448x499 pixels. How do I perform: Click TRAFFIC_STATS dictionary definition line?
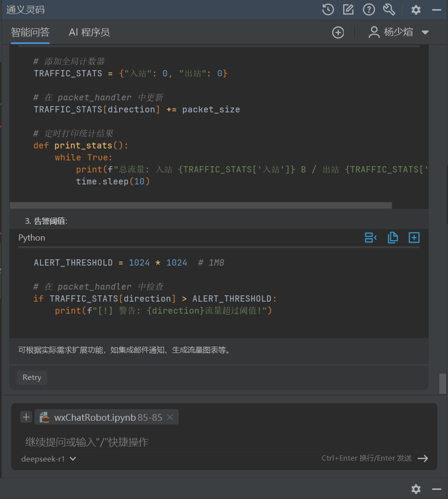131,73
